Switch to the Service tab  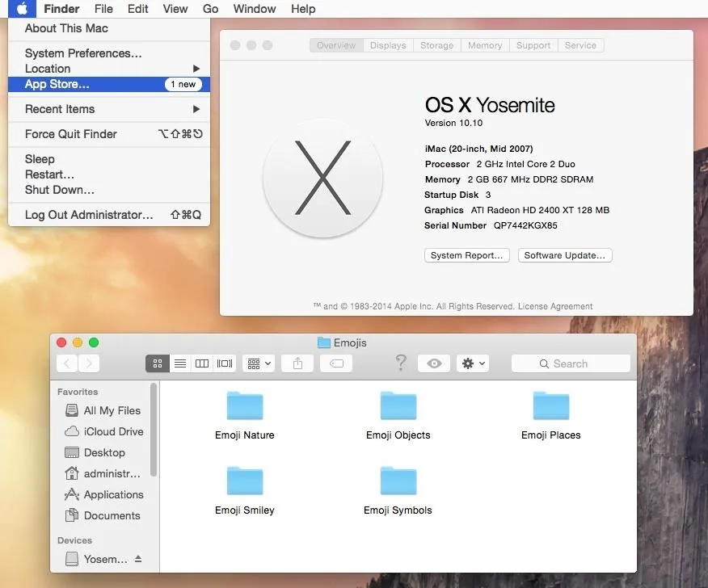pos(580,45)
